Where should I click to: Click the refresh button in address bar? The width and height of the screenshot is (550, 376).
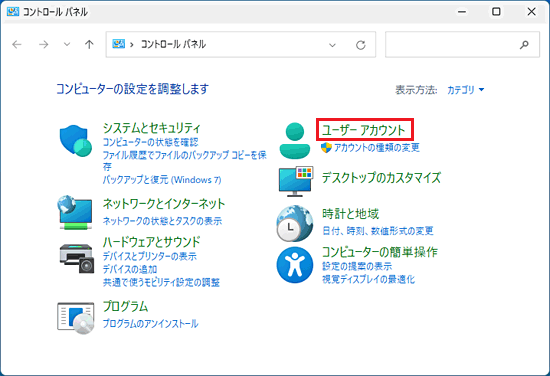[x=361, y=45]
